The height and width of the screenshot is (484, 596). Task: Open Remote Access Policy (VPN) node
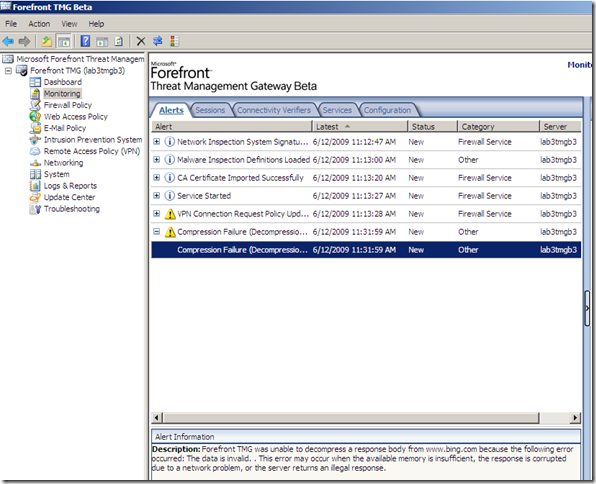[92, 151]
